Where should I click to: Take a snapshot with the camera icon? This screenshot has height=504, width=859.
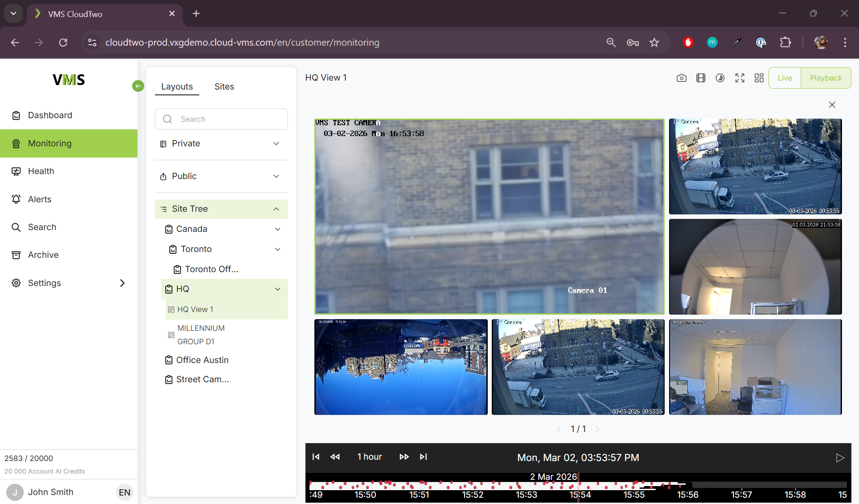681,78
